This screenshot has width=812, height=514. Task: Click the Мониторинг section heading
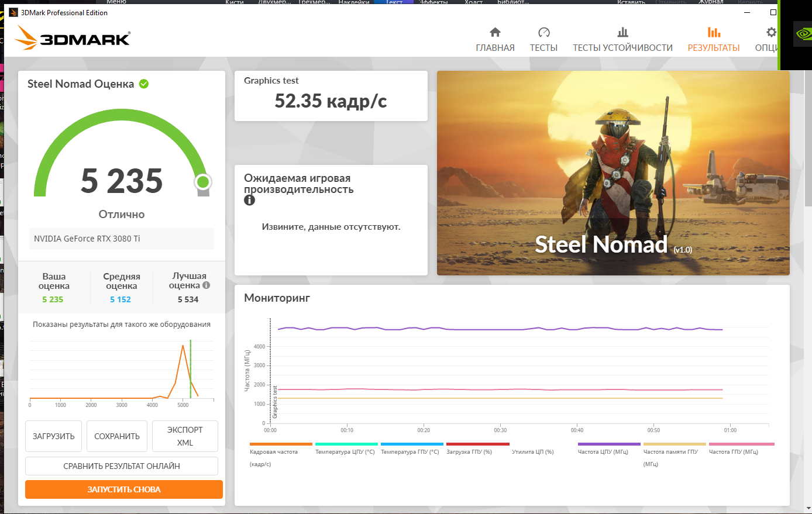click(277, 298)
